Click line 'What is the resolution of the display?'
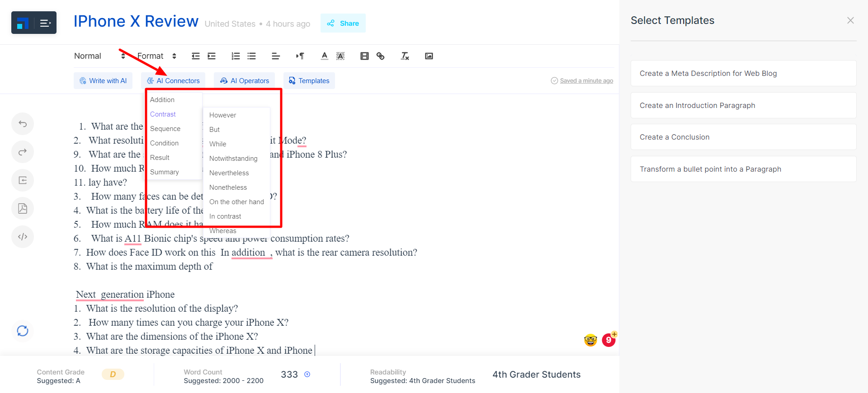The height and width of the screenshot is (393, 868). 162,309
